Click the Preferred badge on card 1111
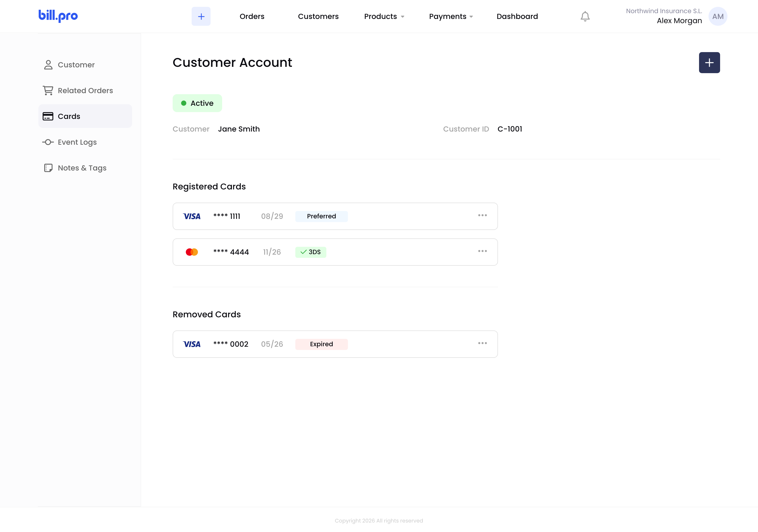The width and height of the screenshot is (758, 532). (322, 217)
